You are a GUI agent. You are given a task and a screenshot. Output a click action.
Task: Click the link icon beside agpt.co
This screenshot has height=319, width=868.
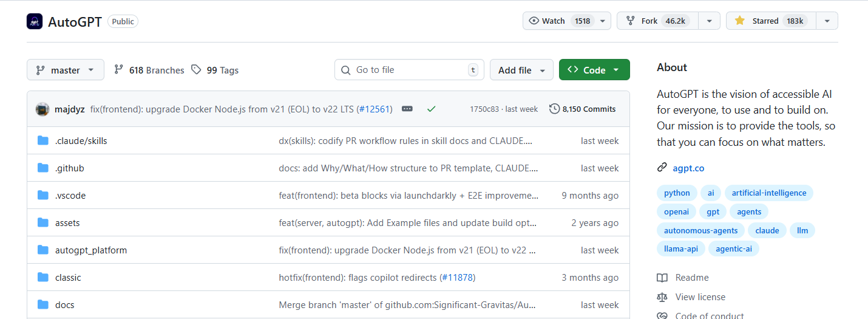[x=662, y=168]
